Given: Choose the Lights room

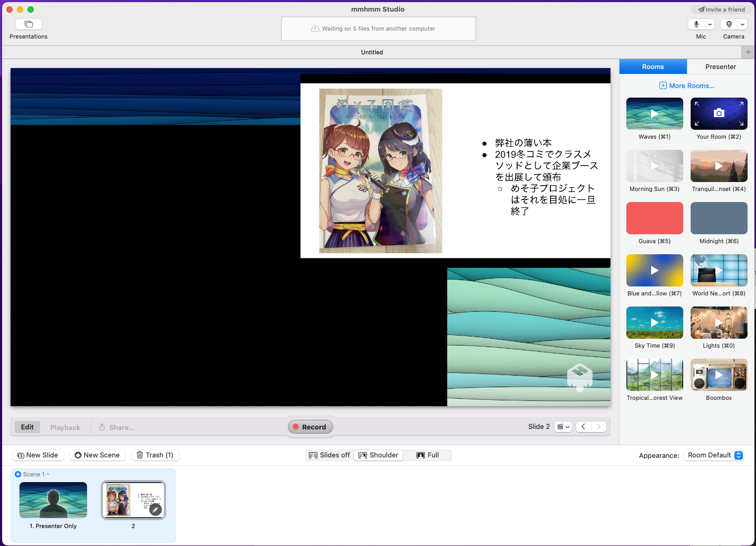Looking at the screenshot, I should [719, 322].
